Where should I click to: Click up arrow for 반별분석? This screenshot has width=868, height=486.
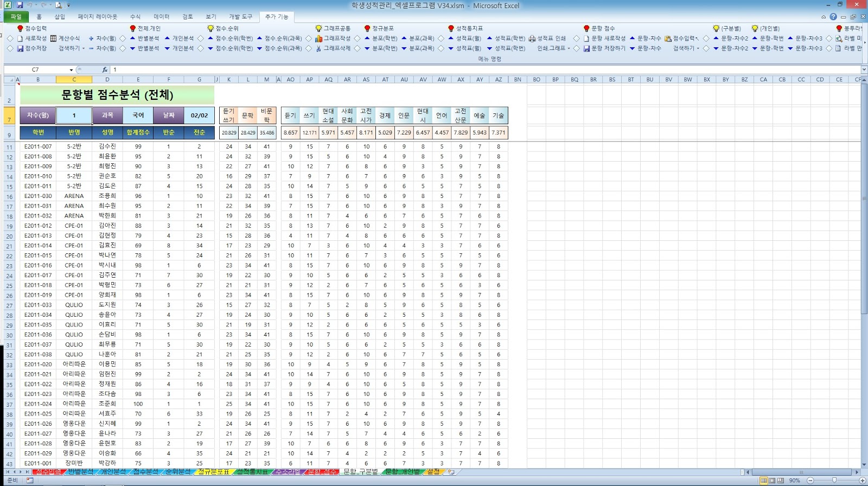pos(132,39)
